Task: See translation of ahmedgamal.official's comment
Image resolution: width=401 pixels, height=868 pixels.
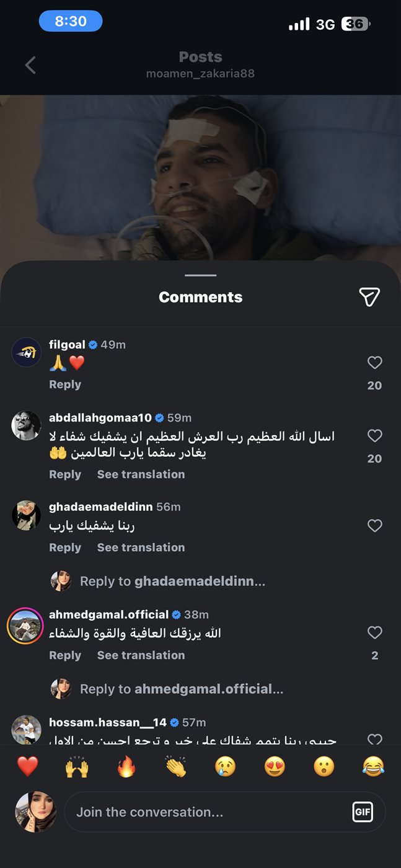Action: [x=141, y=655]
